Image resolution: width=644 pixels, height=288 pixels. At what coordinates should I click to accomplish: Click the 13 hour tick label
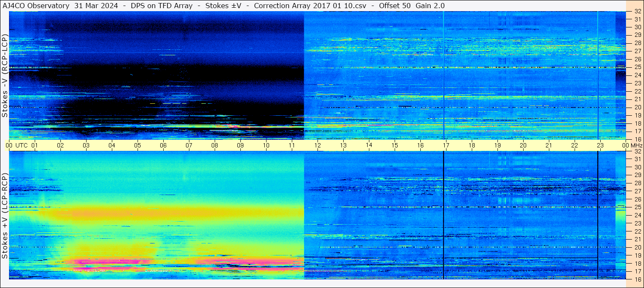pyautogui.click(x=343, y=145)
